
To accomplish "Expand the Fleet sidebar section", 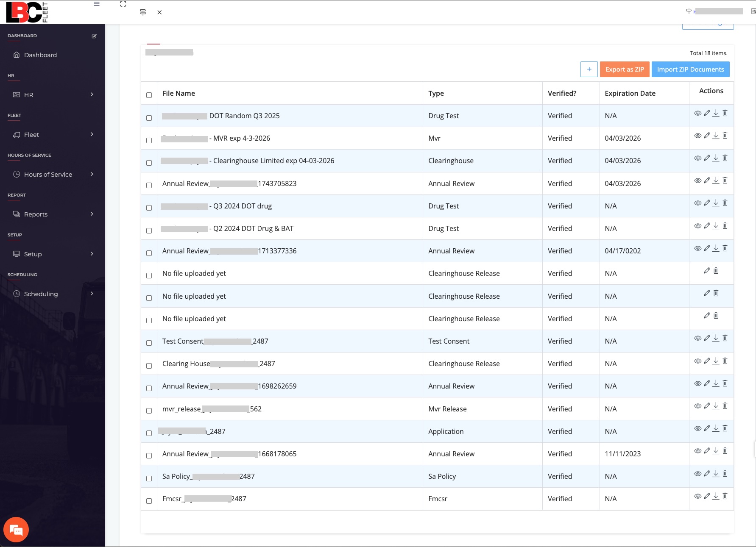I will tap(53, 135).
